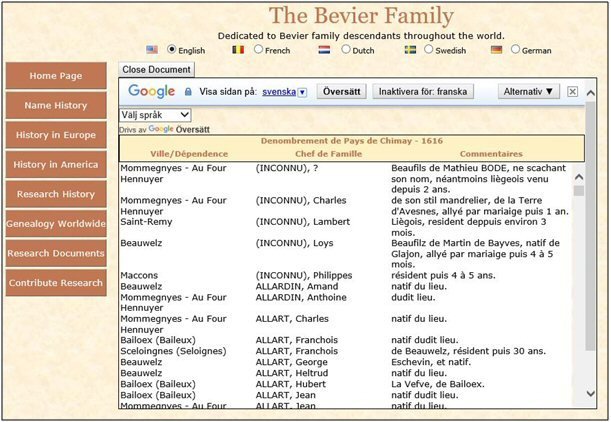Viewport: 611px width, 422px height.
Task: Click the name (INCONNU), Philippes
Action: (304, 275)
